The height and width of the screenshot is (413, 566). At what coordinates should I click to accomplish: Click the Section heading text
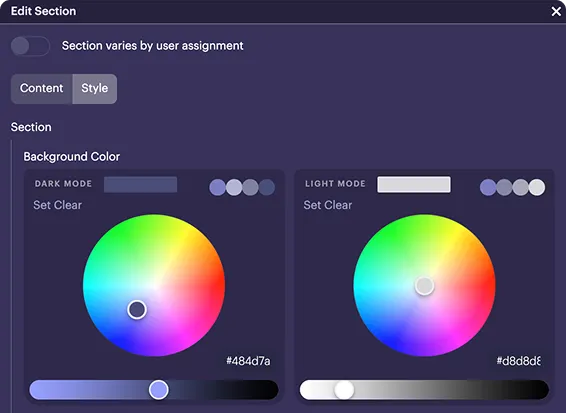tap(31, 127)
